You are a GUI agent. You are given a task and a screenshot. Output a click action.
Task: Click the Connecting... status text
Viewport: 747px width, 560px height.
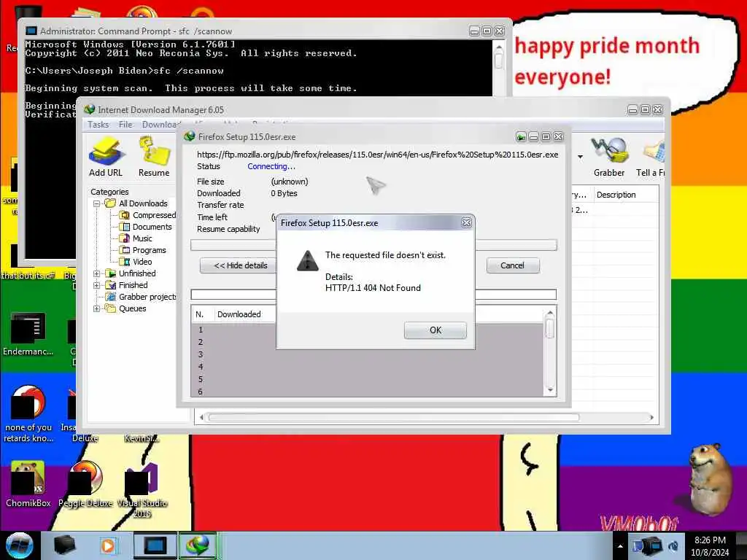pos(271,166)
